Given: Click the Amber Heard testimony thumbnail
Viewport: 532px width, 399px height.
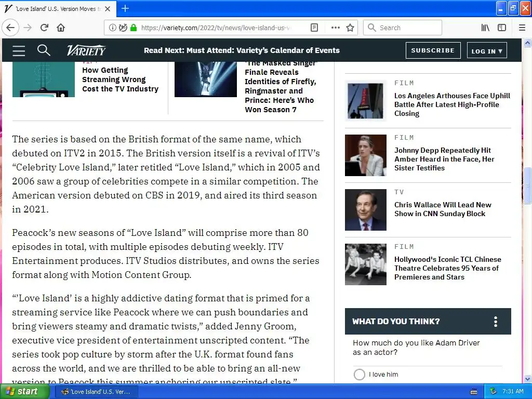Looking at the screenshot, I should [365, 155].
